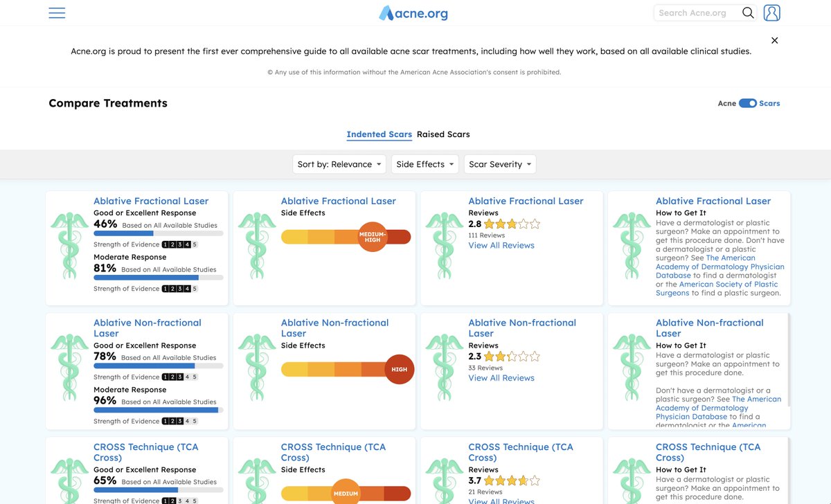Open Ablative Fractional Laser title in response card
The width and height of the screenshot is (831, 504).
[151, 201]
